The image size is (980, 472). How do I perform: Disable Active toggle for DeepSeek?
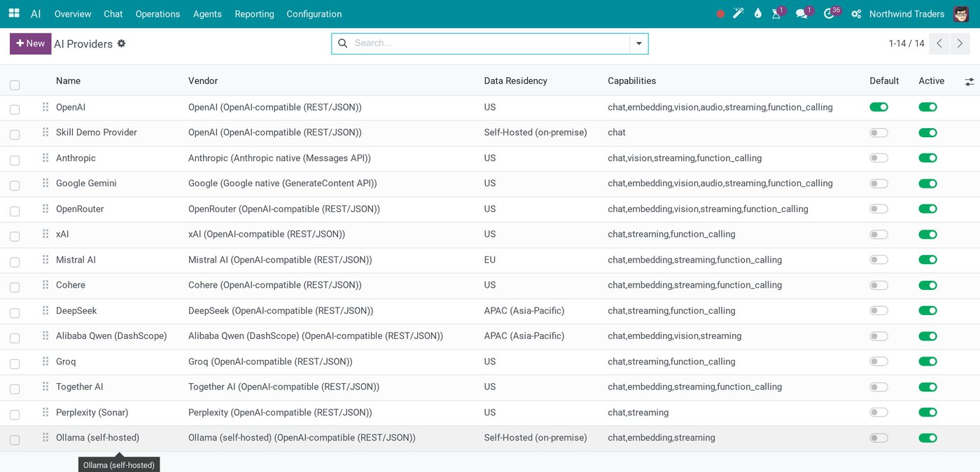pyautogui.click(x=927, y=310)
